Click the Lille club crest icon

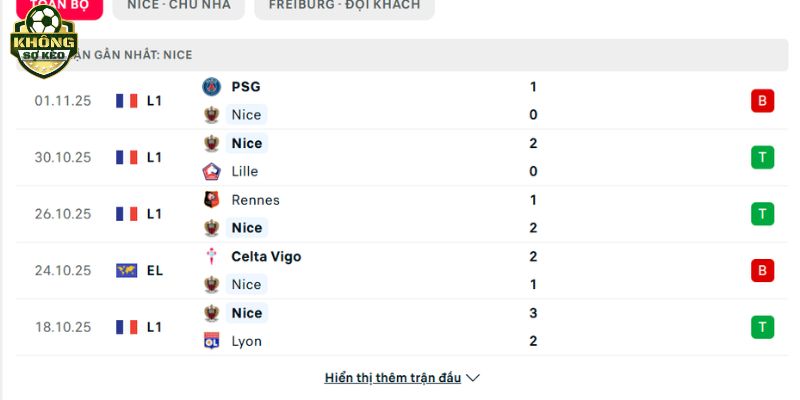point(211,171)
